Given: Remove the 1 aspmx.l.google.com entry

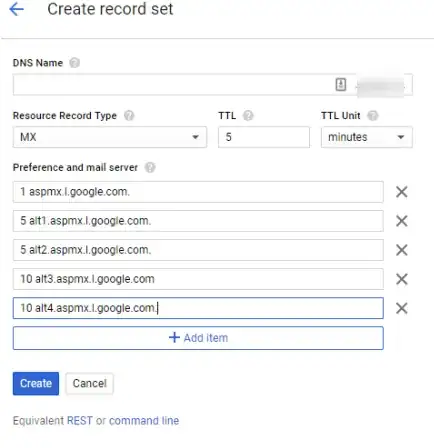Looking at the screenshot, I should 402,192.
